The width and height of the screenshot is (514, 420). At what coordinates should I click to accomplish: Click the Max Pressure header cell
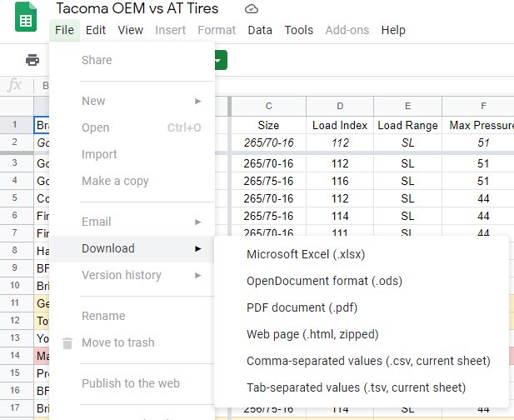[478, 125]
